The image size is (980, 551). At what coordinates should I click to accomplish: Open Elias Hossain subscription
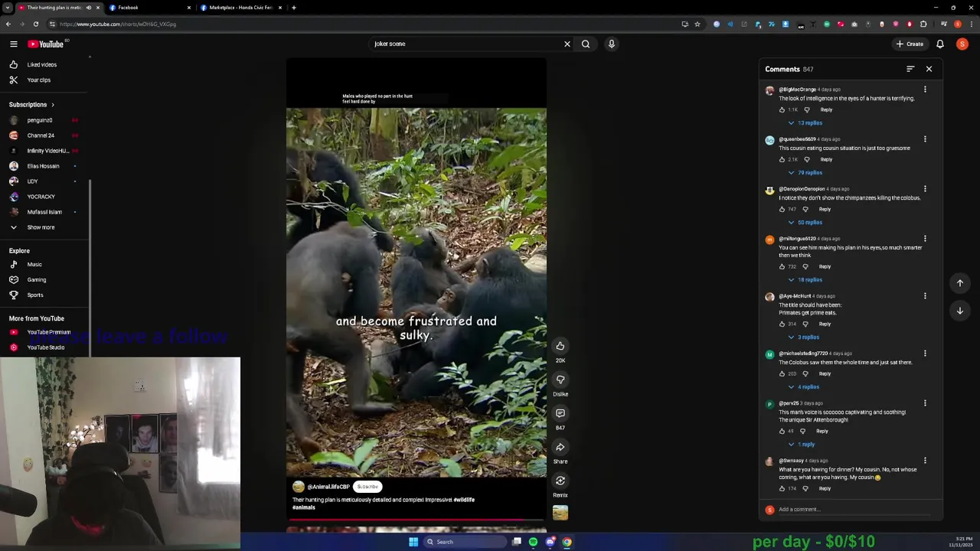[44, 166]
